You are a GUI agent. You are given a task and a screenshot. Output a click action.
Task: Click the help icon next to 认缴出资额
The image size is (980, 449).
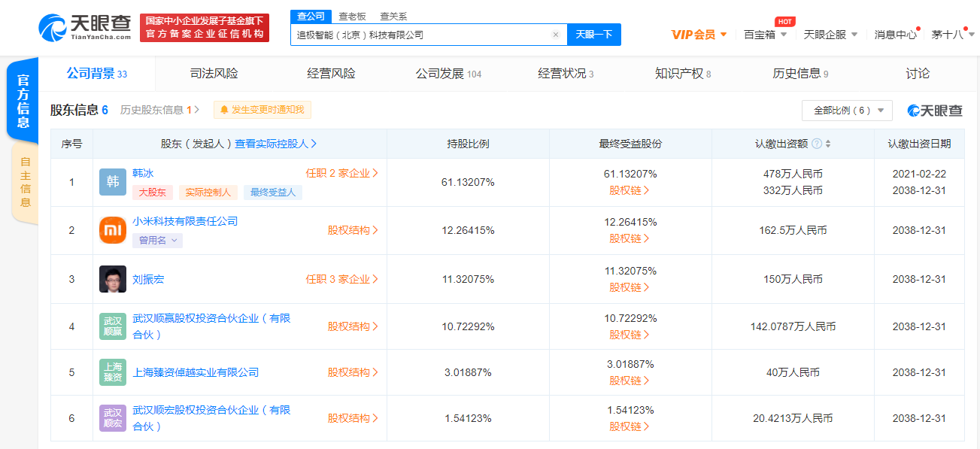(x=817, y=144)
